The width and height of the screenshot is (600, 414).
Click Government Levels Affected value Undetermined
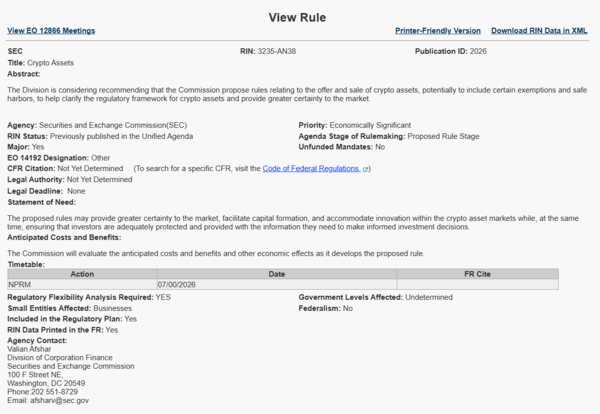click(429, 298)
